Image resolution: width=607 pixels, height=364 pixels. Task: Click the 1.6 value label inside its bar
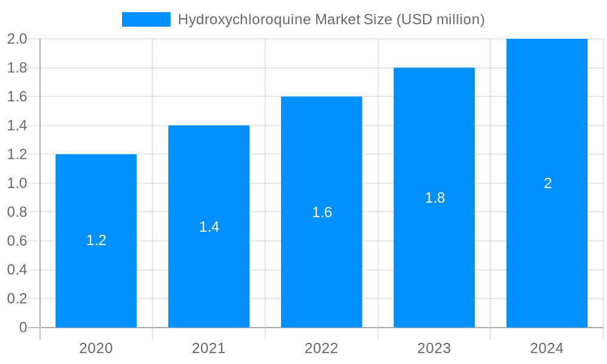(322, 213)
